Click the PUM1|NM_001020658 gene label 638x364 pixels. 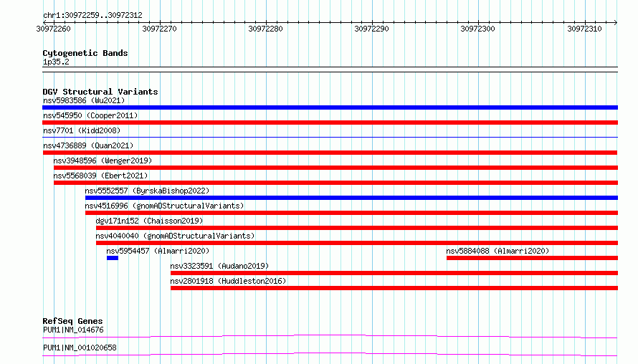(x=80, y=348)
